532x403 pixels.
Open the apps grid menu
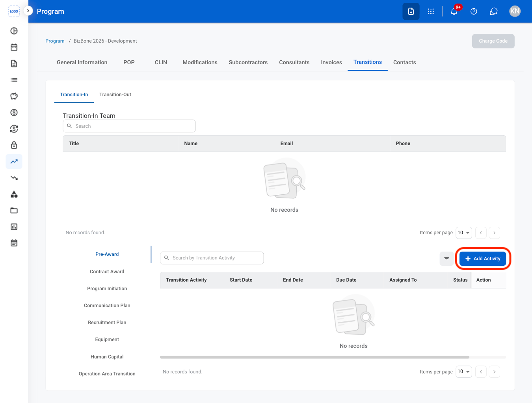click(431, 11)
